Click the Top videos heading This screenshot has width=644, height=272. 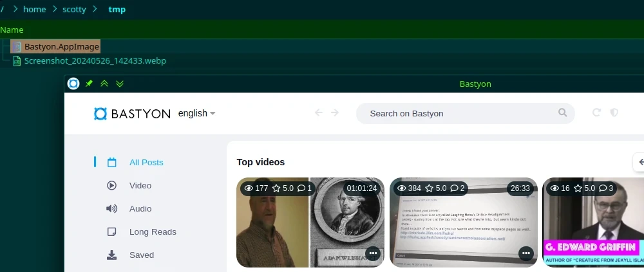point(261,162)
